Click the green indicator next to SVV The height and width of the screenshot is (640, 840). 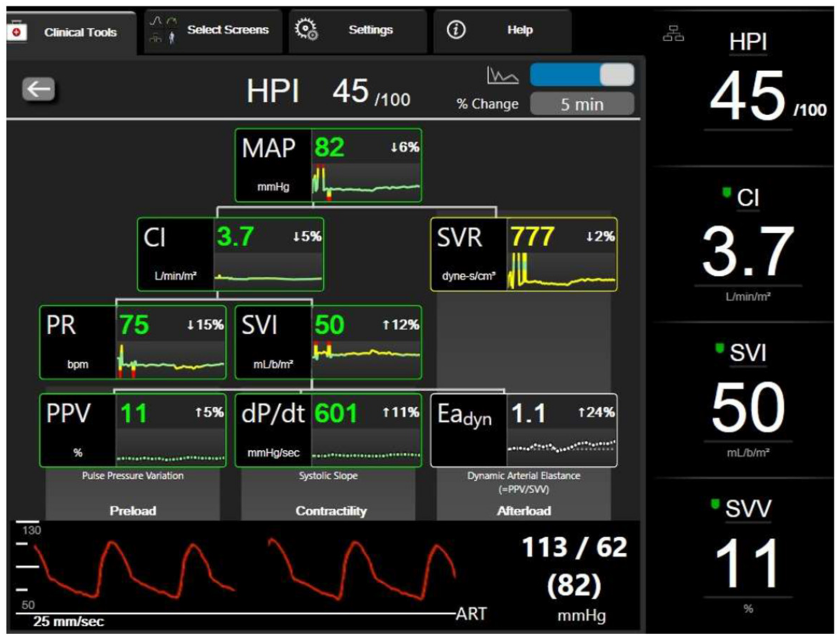tap(715, 504)
